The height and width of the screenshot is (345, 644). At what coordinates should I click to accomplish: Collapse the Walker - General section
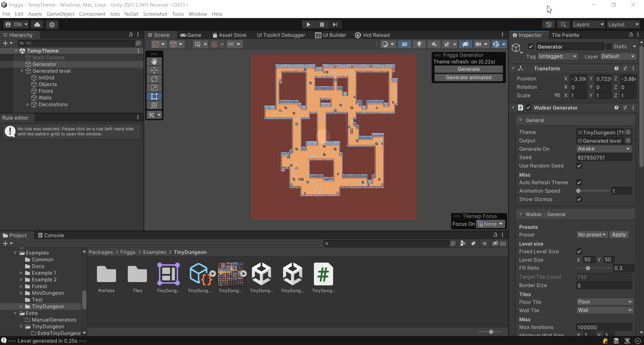521,214
